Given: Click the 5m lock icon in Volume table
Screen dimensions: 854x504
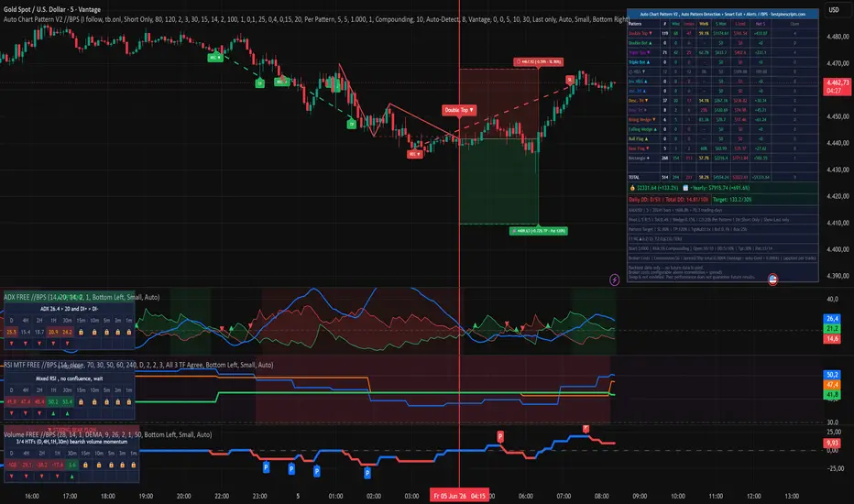Looking at the screenshot, I should (111, 466).
